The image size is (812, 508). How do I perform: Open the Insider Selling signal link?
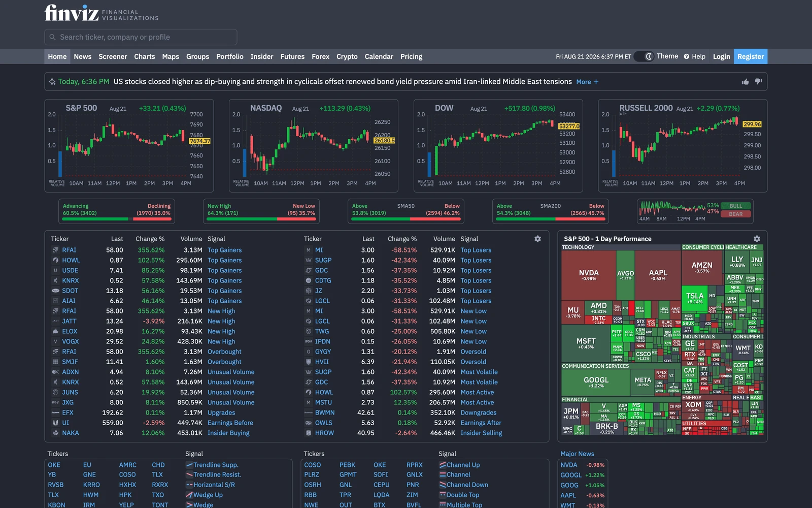point(481,433)
